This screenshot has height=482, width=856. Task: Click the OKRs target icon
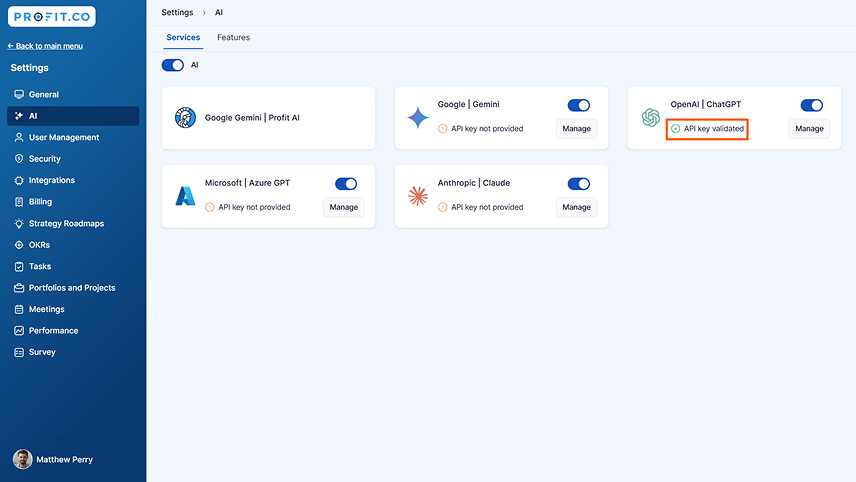click(x=19, y=245)
